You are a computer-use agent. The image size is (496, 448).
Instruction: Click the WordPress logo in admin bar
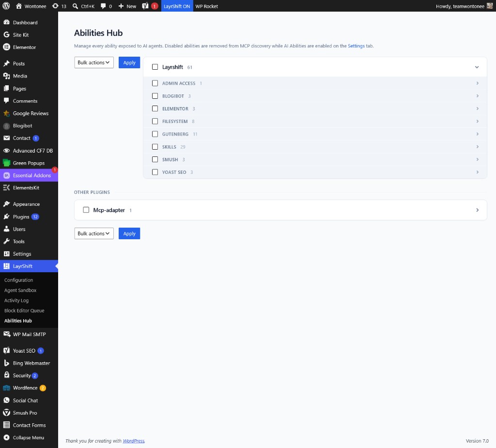(x=6, y=6)
